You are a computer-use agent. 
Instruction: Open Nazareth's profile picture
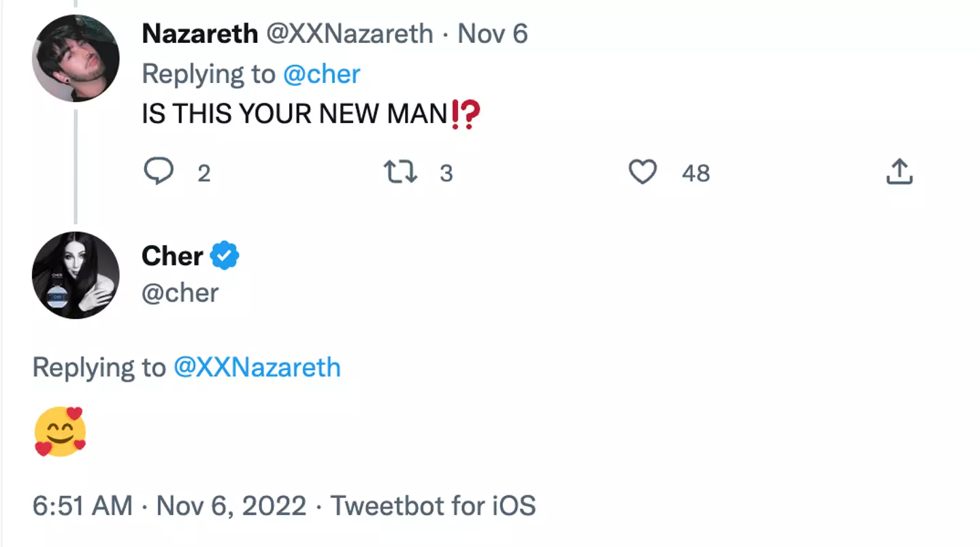(x=76, y=58)
